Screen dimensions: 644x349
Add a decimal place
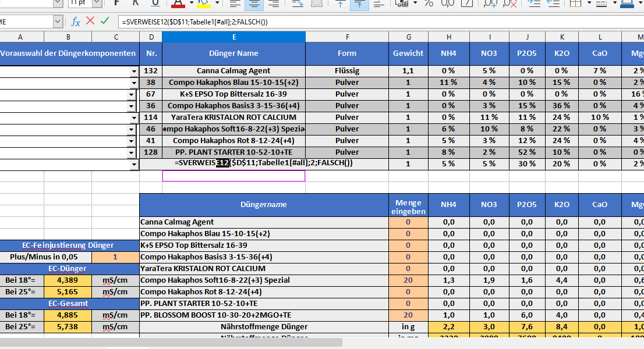(x=490, y=3)
